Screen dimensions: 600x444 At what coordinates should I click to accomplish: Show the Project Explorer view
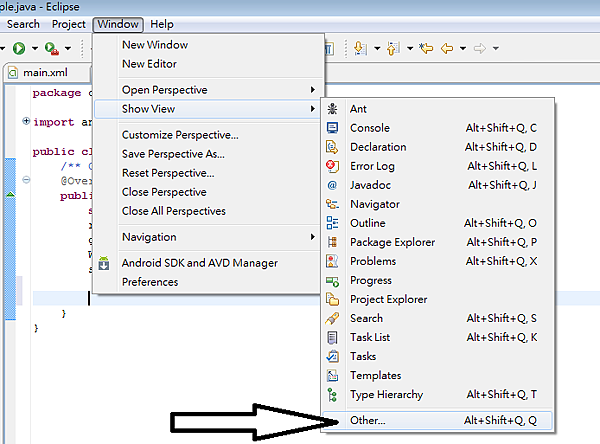click(437, 299)
